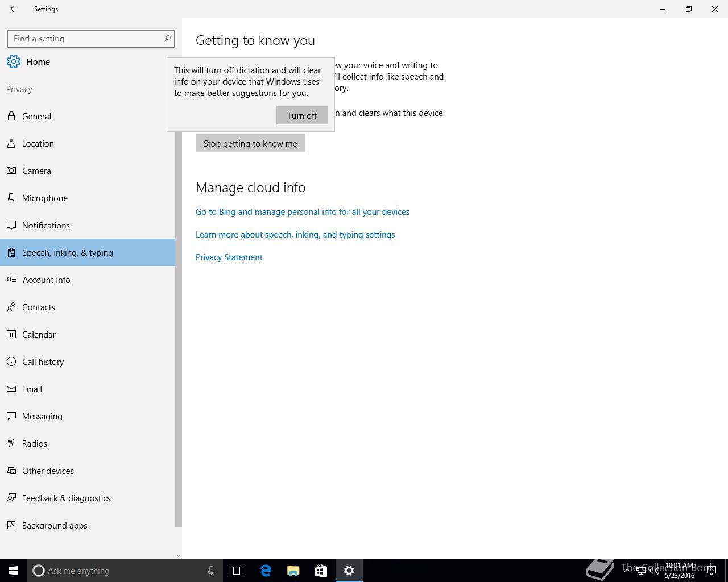
Task: Launch Microsoft Edge from taskbar
Action: 266,571
